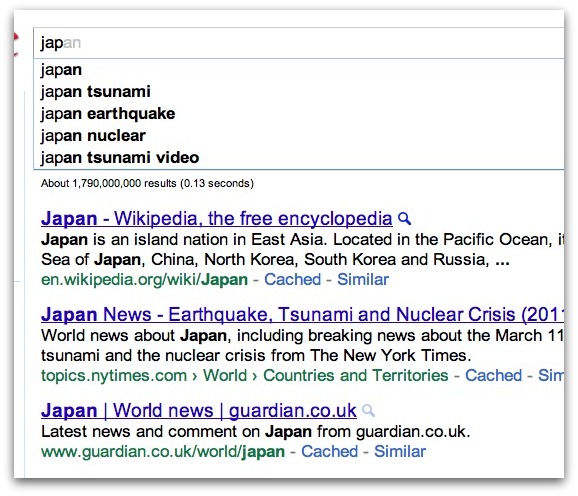This screenshot has height=496, width=578.
Task: Click 'Countries and Territories' breadcrumb
Action: pos(356,376)
